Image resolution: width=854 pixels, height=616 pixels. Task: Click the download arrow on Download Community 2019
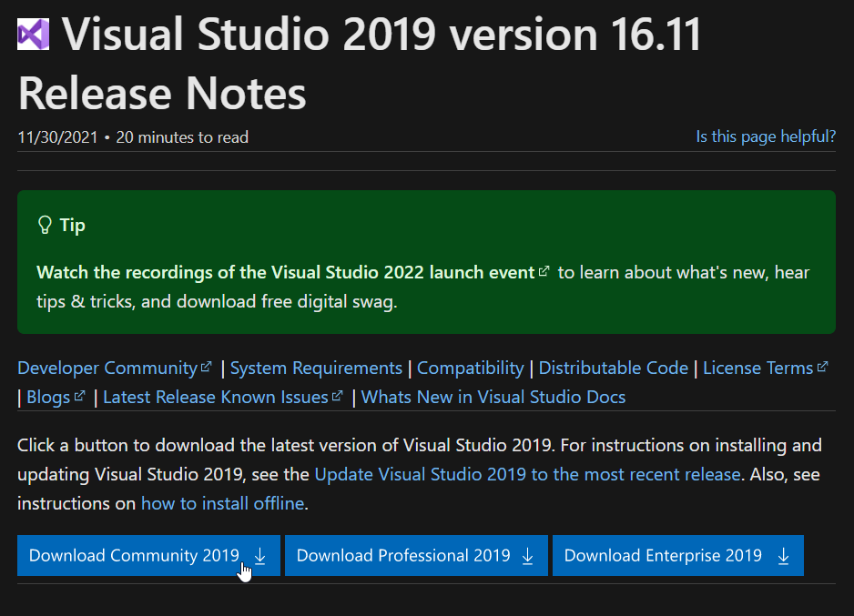click(259, 555)
